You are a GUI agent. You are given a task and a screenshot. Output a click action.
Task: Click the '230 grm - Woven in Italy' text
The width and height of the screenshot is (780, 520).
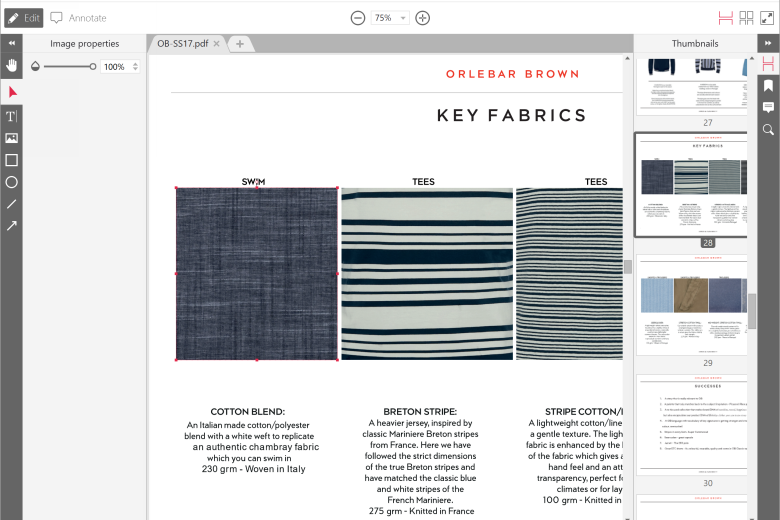tap(254, 469)
